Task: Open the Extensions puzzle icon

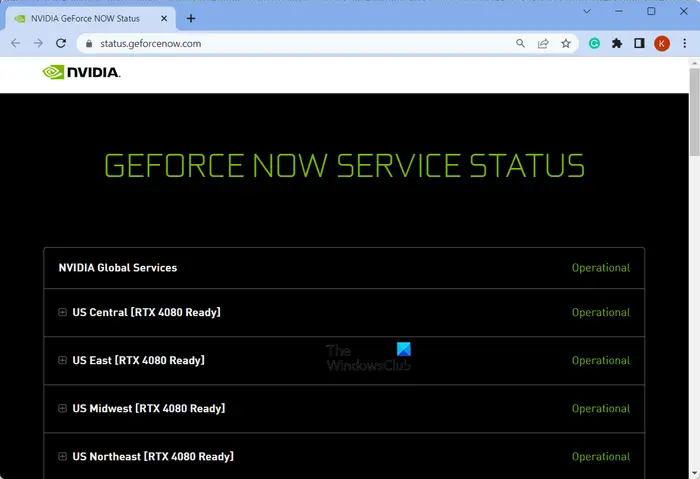Action: point(617,43)
